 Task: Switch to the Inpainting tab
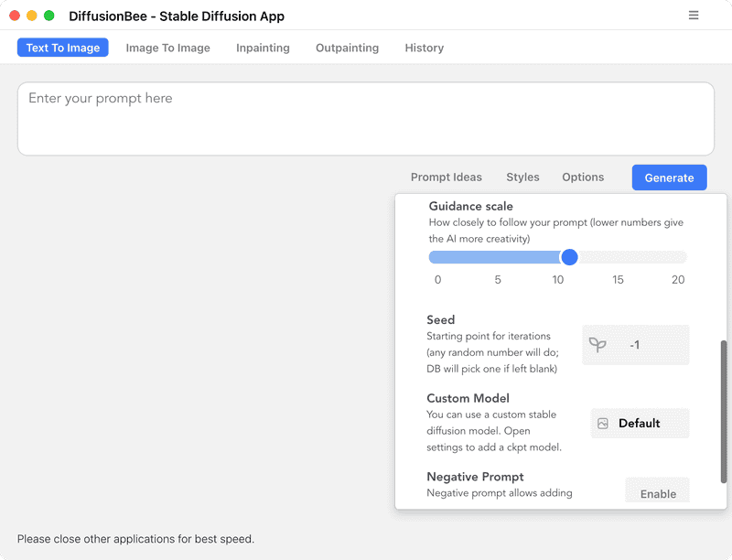(263, 48)
